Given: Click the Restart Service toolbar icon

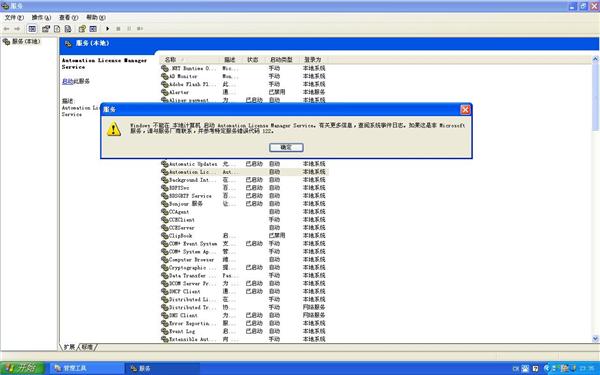Looking at the screenshot, I should [140, 29].
